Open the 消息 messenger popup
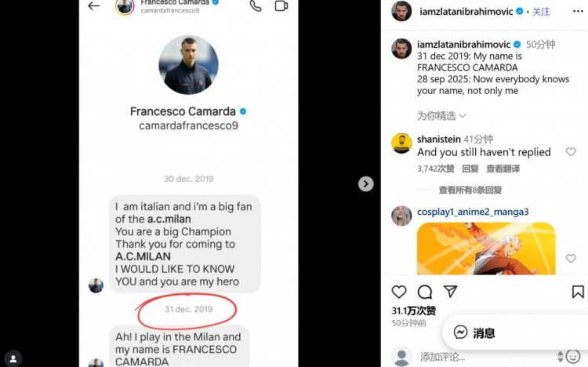Screen dimensions: 588x367 tap(480, 332)
